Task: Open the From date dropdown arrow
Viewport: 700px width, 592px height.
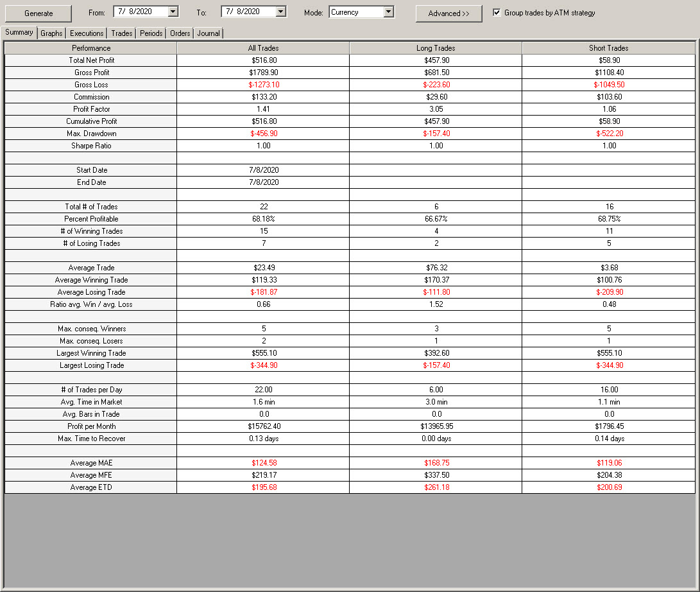Action: (x=173, y=12)
